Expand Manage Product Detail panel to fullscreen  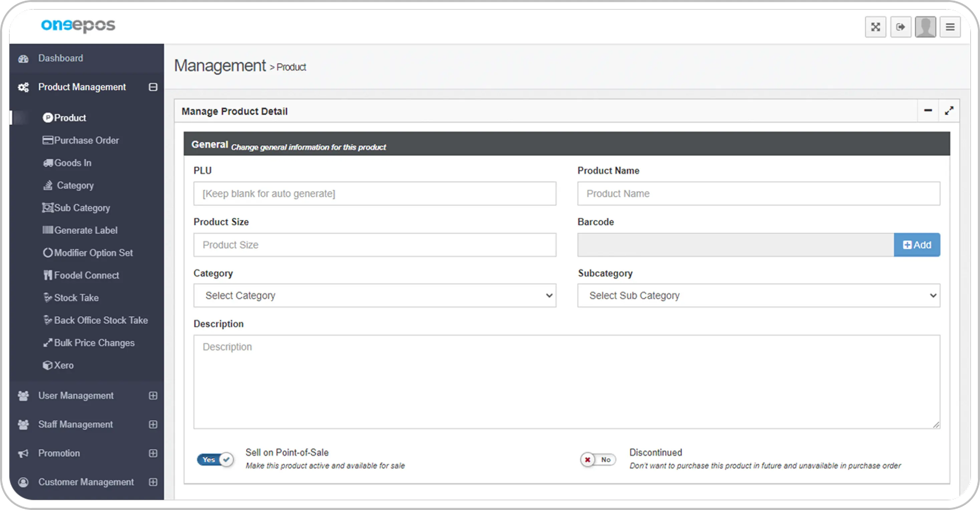pos(949,111)
